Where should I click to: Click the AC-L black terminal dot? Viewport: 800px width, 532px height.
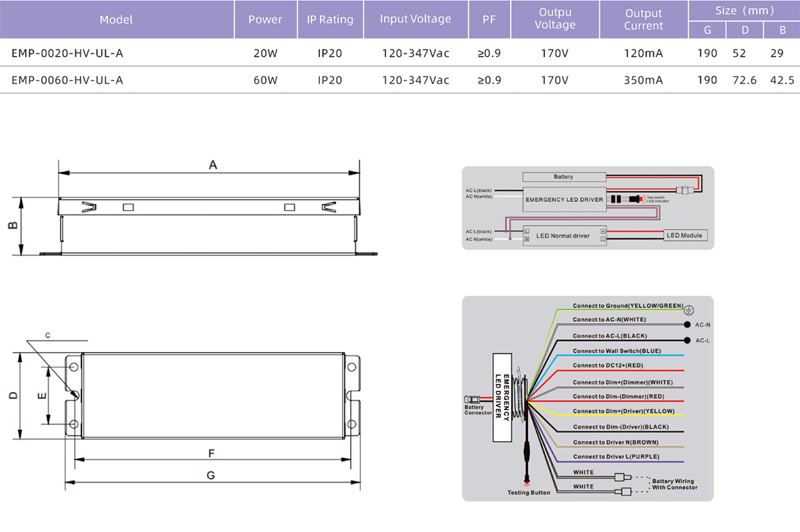pos(687,340)
